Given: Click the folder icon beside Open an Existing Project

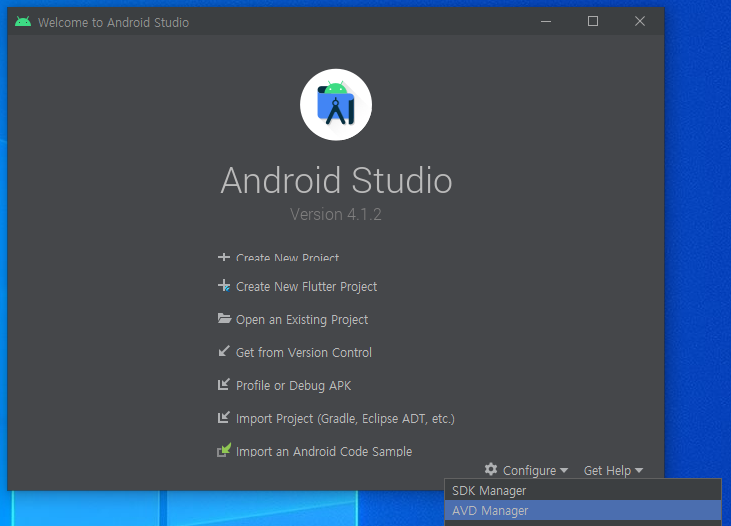Looking at the screenshot, I should [x=224, y=318].
